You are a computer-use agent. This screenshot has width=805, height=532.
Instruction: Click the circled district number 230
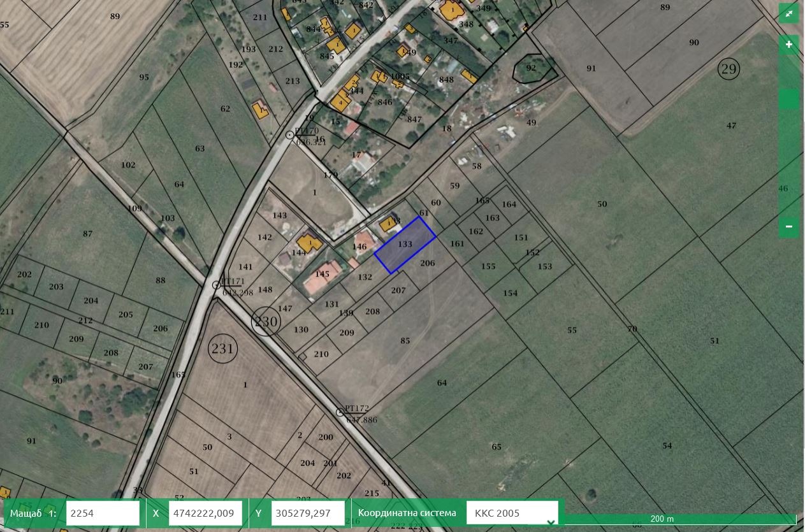coord(266,322)
